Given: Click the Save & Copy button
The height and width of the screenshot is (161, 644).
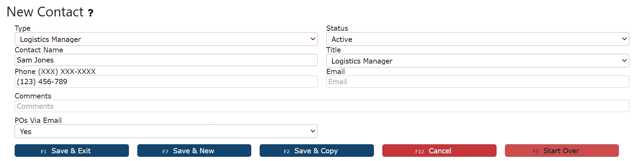Looking at the screenshot, I should coord(316,151).
